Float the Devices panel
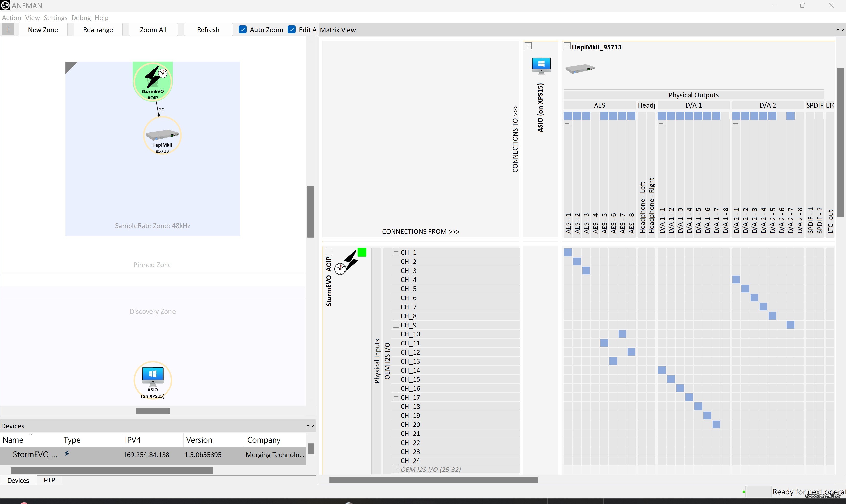 pyautogui.click(x=308, y=426)
